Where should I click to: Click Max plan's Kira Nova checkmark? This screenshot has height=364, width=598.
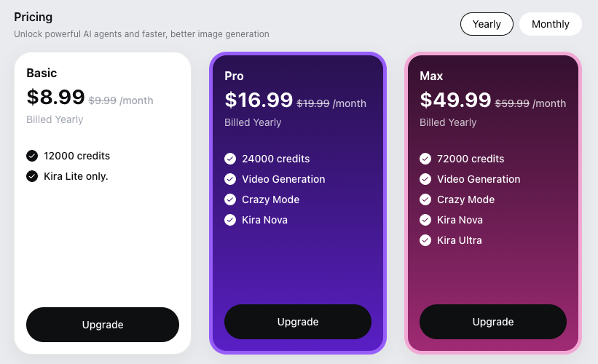pyautogui.click(x=425, y=220)
